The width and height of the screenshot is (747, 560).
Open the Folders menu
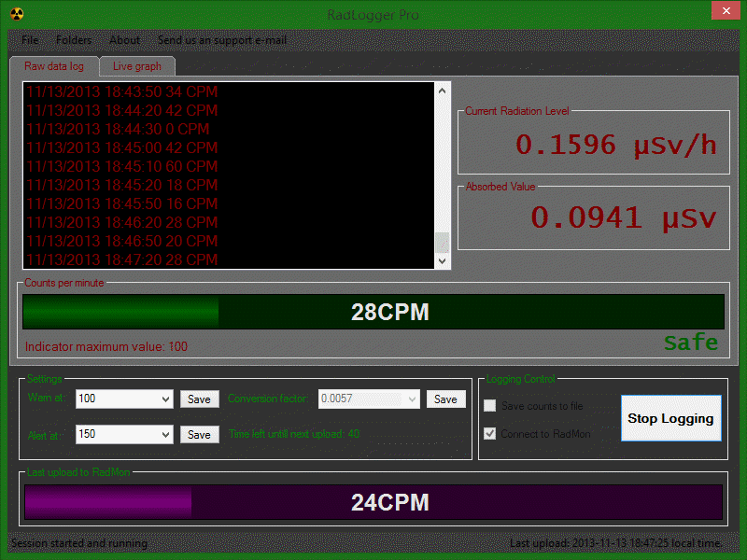(x=74, y=40)
